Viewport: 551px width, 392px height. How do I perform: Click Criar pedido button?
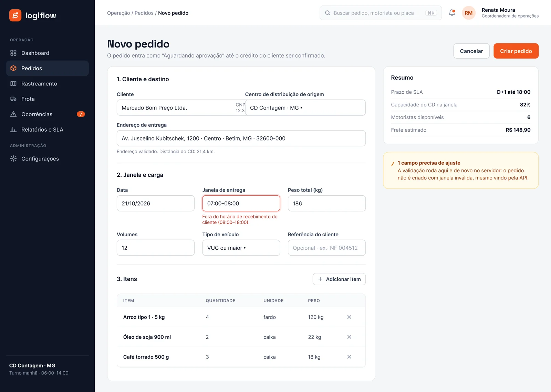[x=516, y=51]
